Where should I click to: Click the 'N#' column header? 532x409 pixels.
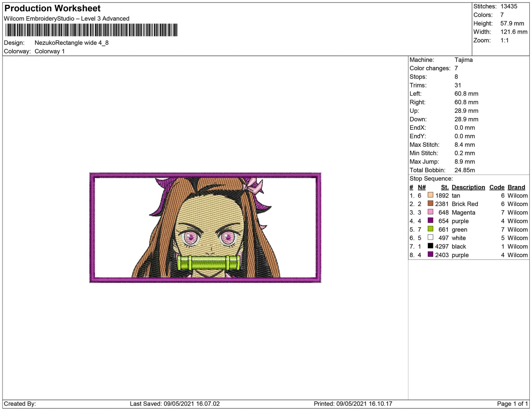[422, 187]
